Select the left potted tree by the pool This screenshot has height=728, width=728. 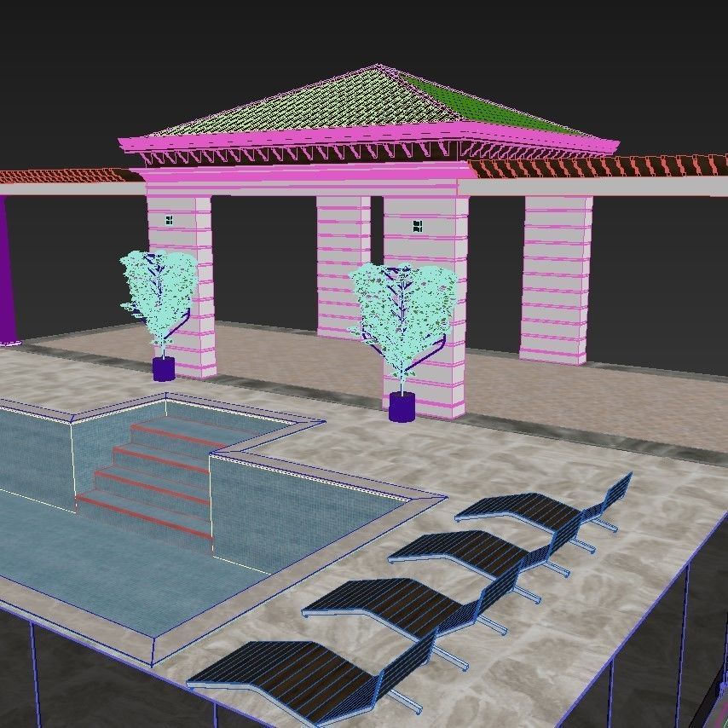(158, 315)
